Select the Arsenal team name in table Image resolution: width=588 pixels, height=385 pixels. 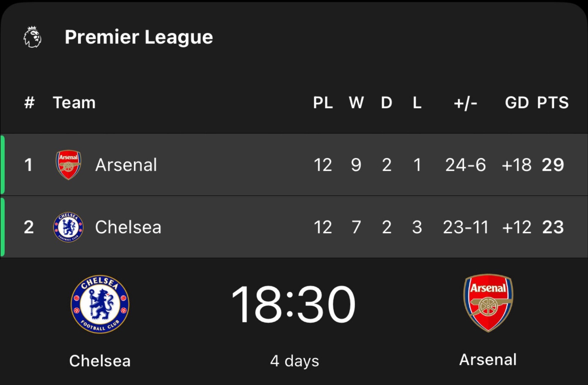[x=126, y=165]
